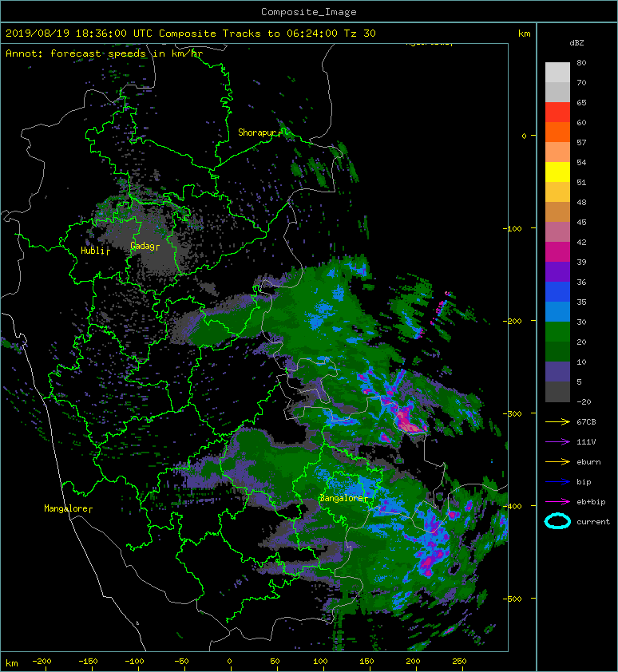Click the yellow 67CB track arrow

pyautogui.click(x=557, y=421)
